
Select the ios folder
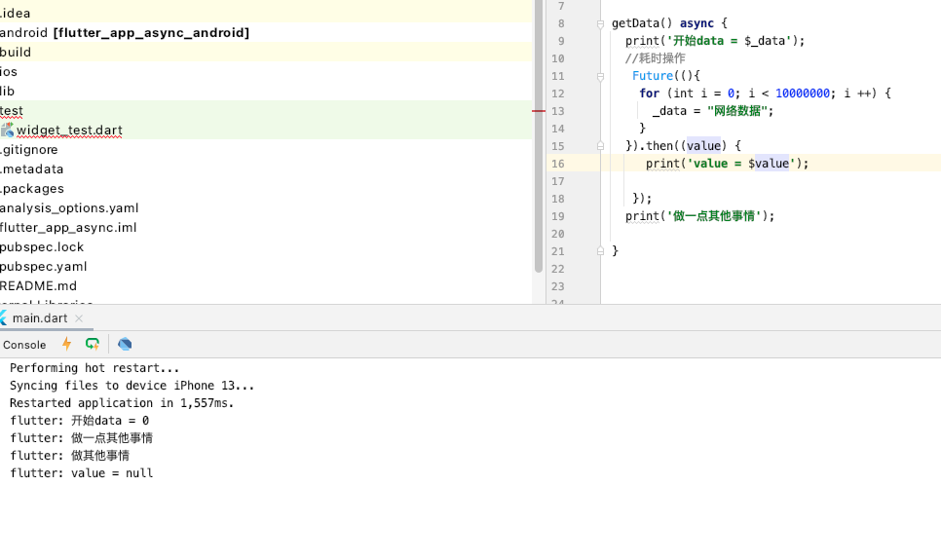point(9,71)
